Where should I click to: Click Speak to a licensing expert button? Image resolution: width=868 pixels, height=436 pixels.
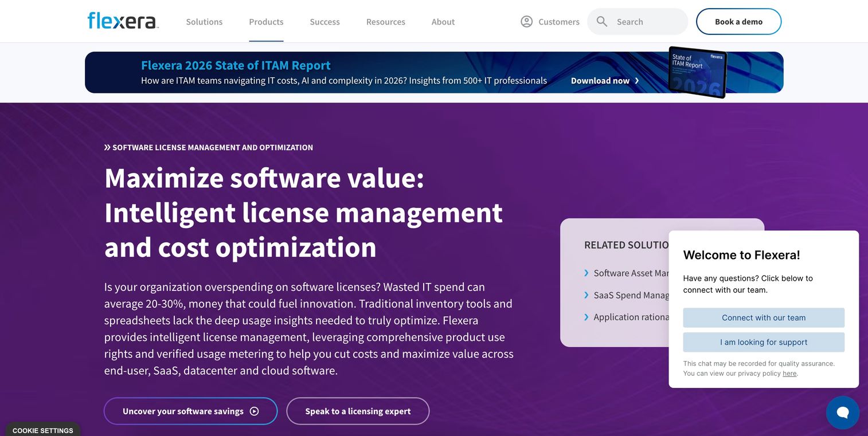(358, 411)
